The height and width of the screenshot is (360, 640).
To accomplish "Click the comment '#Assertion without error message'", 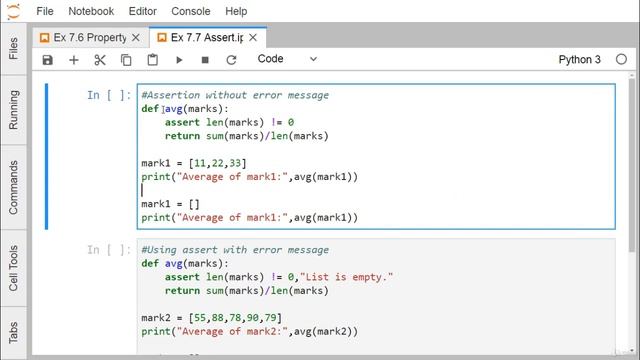I will (x=235, y=95).
